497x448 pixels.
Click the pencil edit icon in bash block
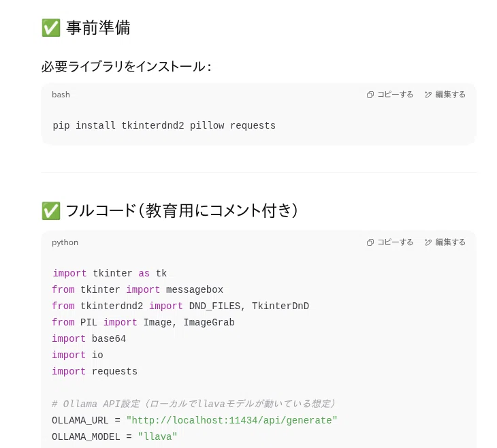click(x=428, y=95)
